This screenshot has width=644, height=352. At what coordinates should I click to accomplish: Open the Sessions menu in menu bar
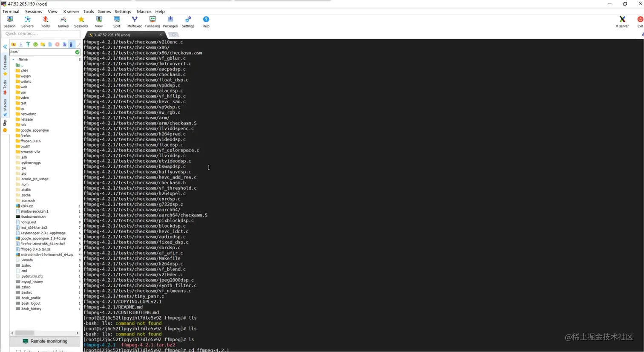(33, 12)
